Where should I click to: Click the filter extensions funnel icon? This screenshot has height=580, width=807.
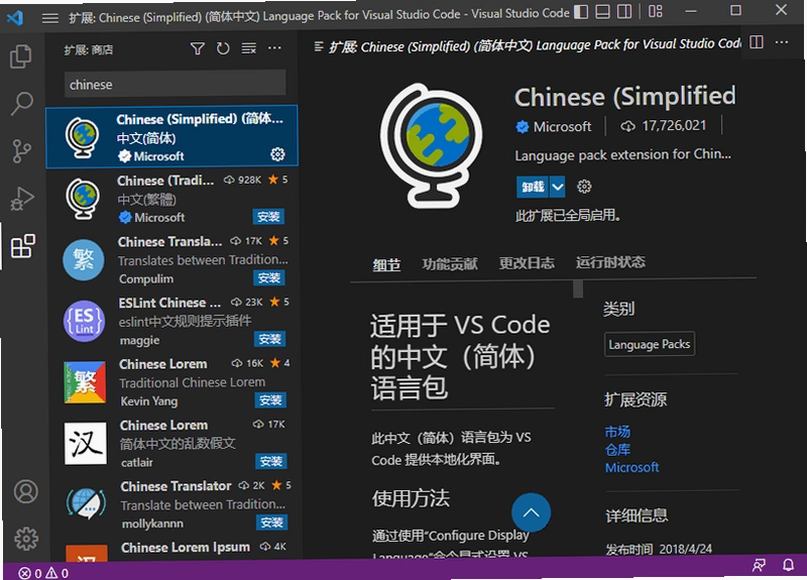pos(197,49)
